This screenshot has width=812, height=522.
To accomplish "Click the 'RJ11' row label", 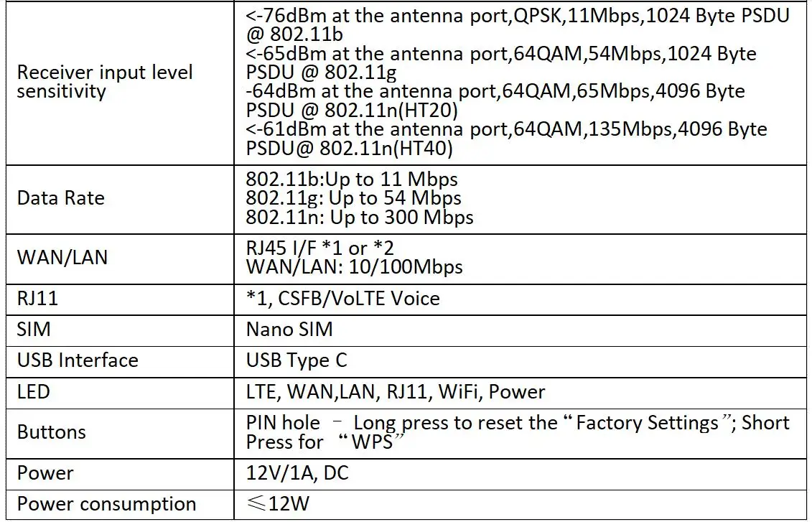I will (x=37, y=298).
